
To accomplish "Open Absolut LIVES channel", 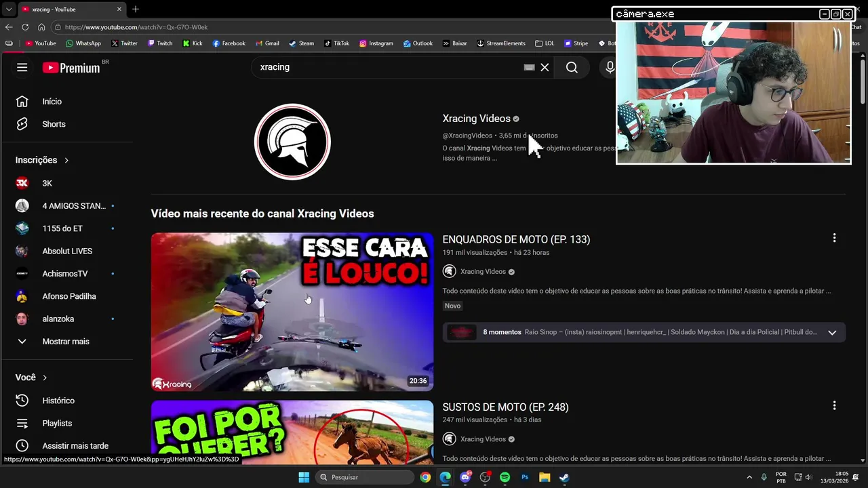I will 67,251.
